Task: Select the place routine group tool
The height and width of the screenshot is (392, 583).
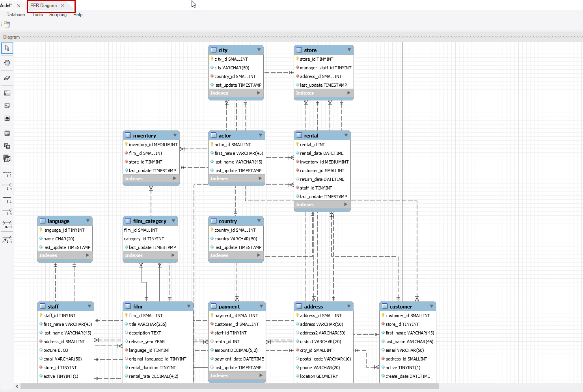Action: pyautogui.click(x=7, y=158)
